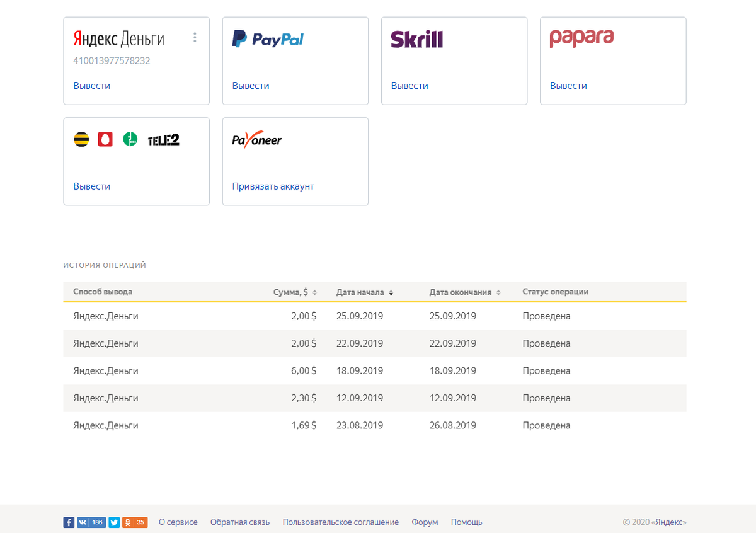Click Вывести under Яндекс Деньги

pos(92,86)
